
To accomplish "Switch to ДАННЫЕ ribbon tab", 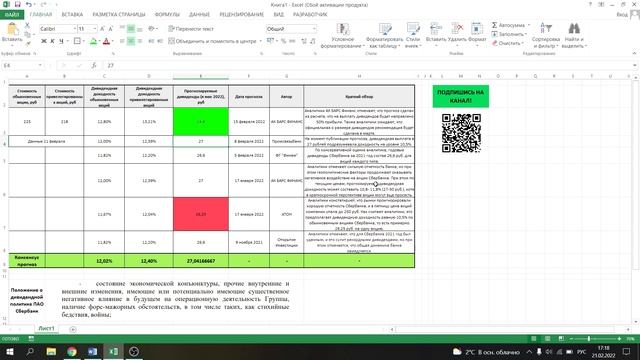I will pos(199,15).
